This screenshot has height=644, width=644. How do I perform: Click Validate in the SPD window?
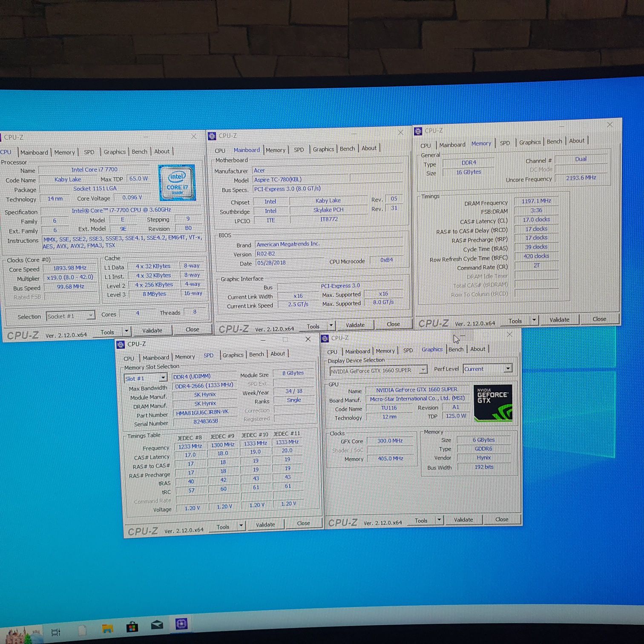265,525
